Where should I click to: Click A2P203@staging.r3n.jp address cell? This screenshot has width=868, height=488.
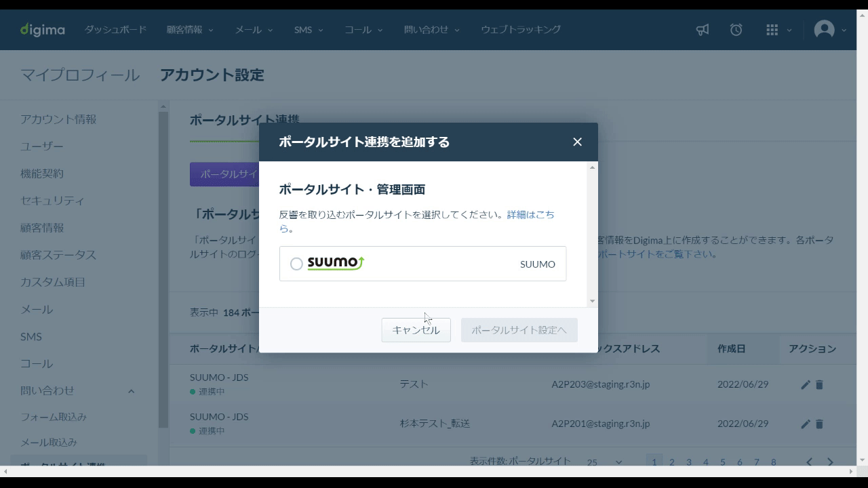[x=601, y=384]
